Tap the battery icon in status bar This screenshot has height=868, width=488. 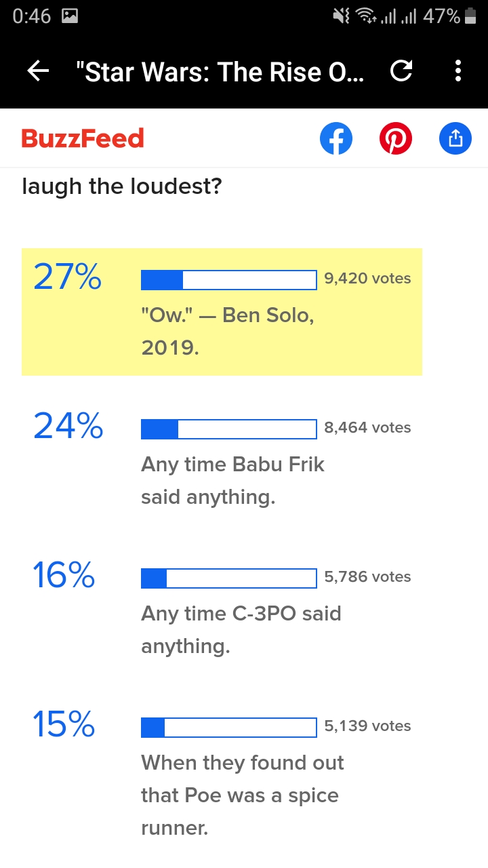point(470,16)
